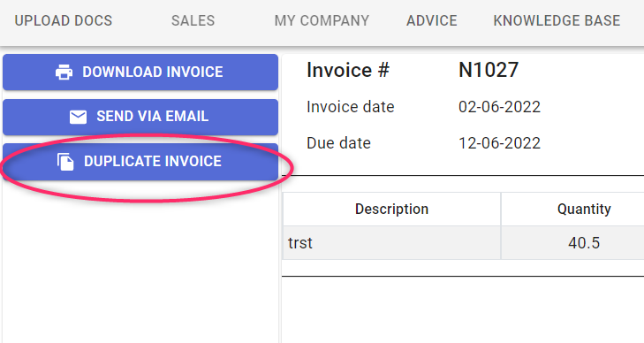Click the invoice date 02-06-2022
Viewport: 644px width, 343px height.
pos(499,107)
